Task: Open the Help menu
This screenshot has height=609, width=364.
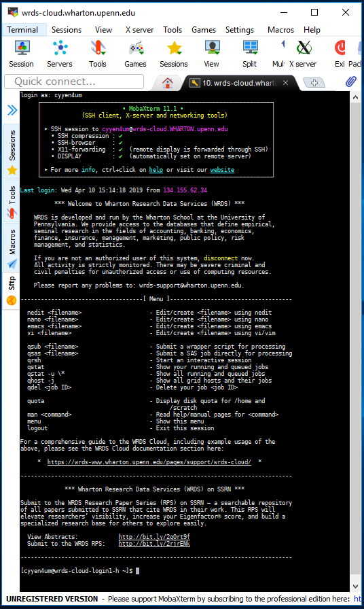Action: tap(312, 30)
